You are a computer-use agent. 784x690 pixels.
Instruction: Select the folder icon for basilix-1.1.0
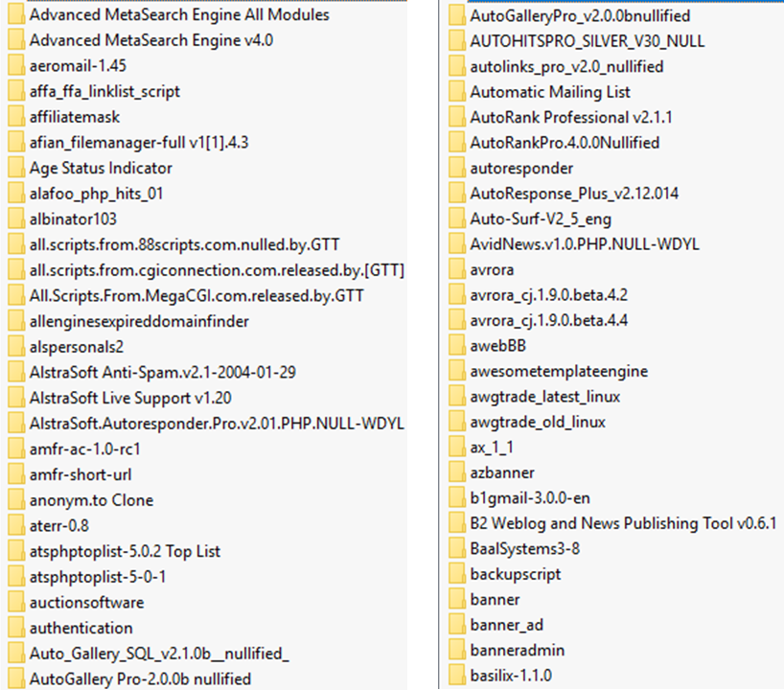click(456, 676)
